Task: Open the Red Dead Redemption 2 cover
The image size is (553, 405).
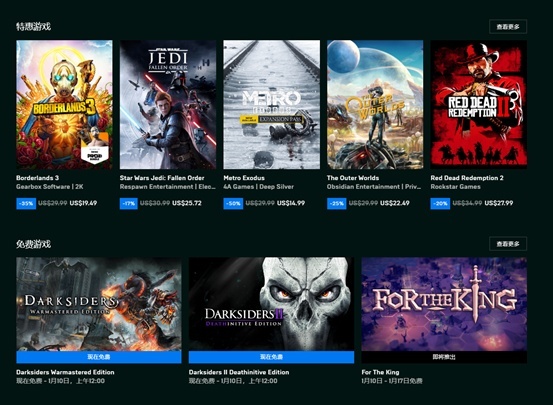Action: pyautogui.click(x=479, y=104)
